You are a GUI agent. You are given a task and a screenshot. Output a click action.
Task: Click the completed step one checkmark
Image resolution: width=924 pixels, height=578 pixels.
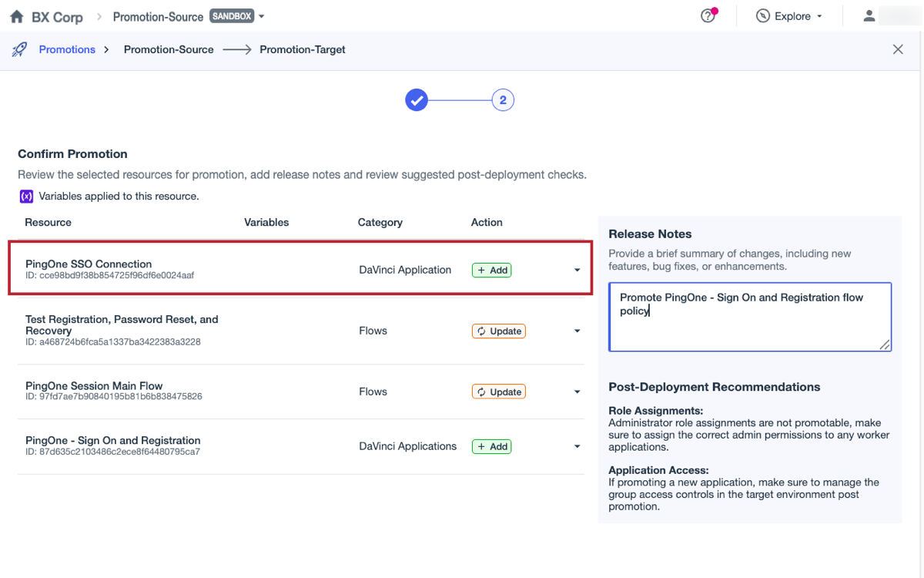coord(417,100)
